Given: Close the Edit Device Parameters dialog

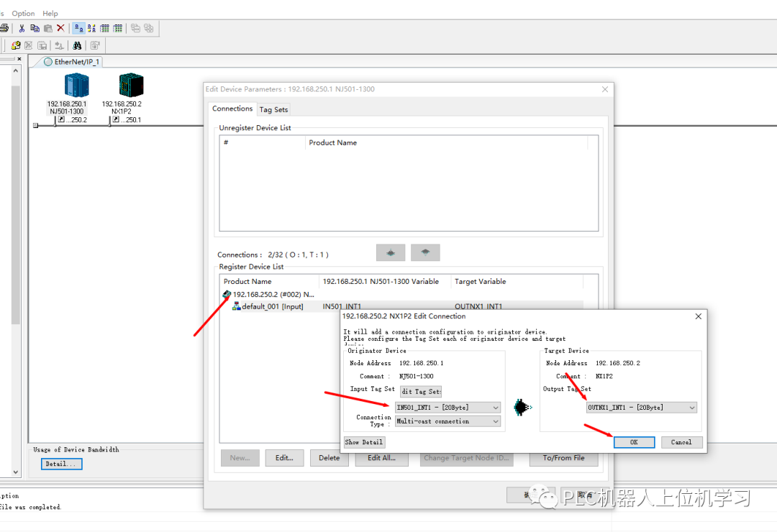Looking at the screenshot, I should 604,89.
